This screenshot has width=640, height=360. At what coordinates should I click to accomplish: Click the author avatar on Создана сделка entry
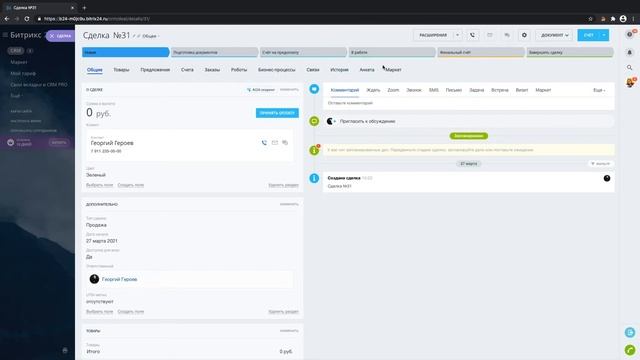[x=607, y=178]
